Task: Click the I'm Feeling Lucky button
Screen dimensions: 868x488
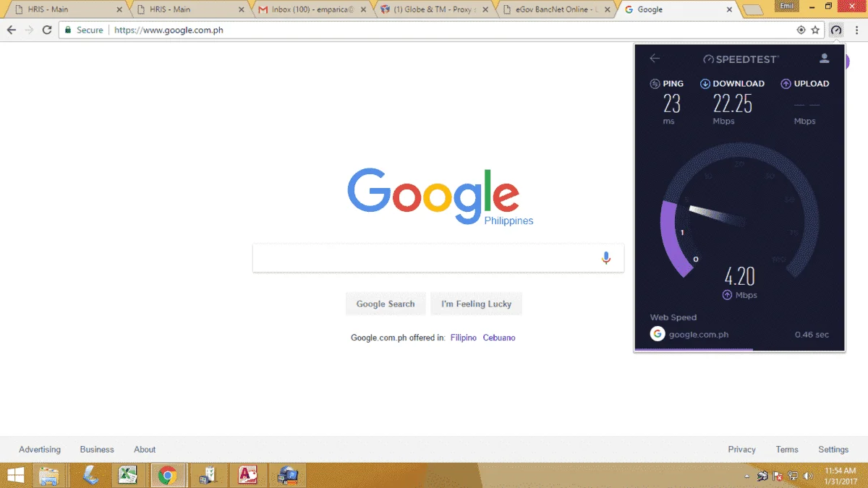Action: pyautogui.click(x=476, y=304)
